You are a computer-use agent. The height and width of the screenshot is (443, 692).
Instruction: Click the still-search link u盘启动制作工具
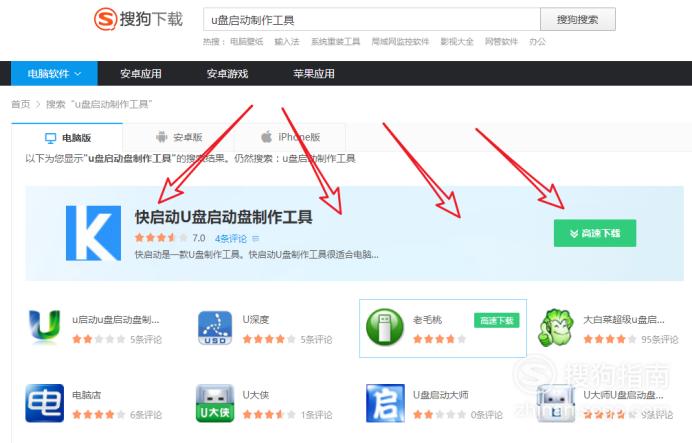[319, 159]
